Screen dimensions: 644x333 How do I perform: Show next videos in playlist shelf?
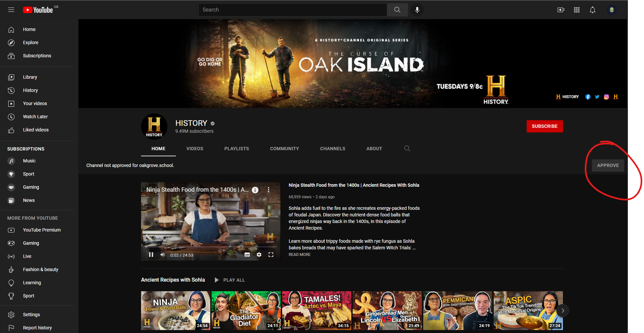click(563, 311)
